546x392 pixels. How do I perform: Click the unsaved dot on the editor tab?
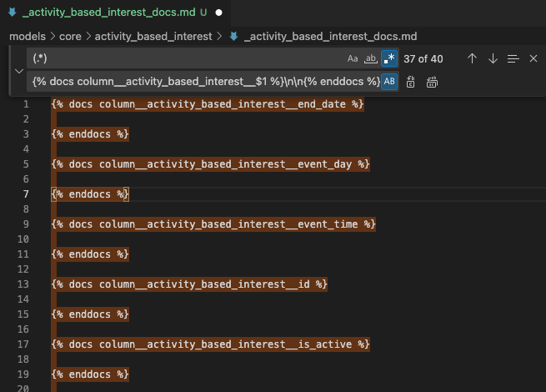(x=218, y=13)
